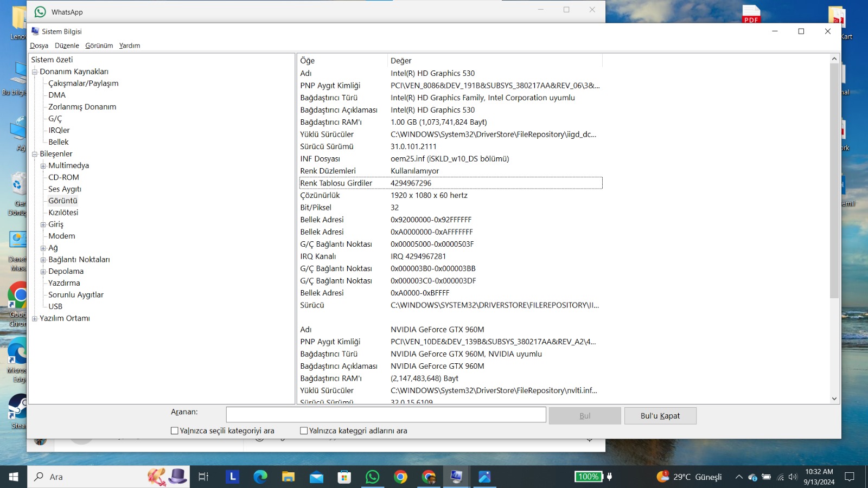Launch the blue L app on taskbar
Image resolution: width=868 pixels, height=488 pixels.
click(233, 477)
